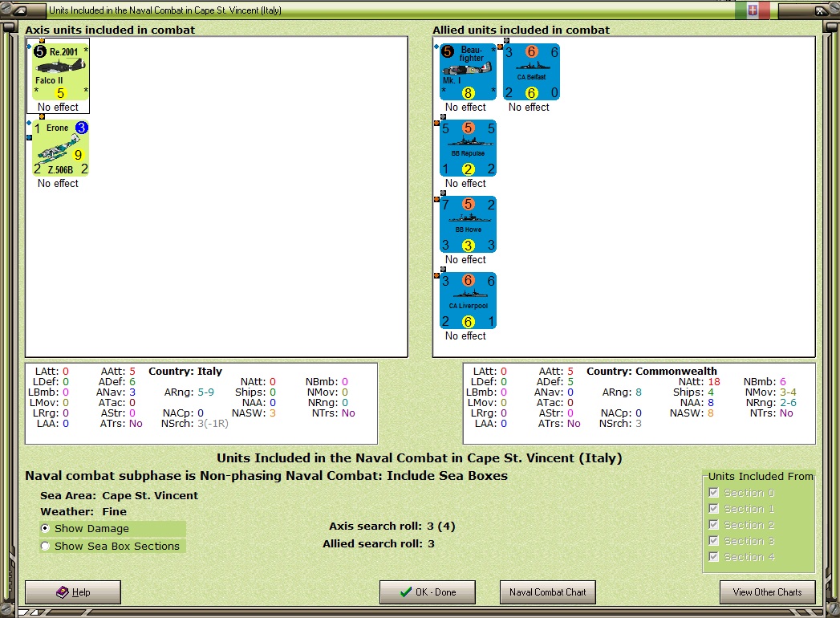Image resolution: width=840 pixels, height=618 pixels.
Task: Click the Italian flag icon in title bar
Action: [752, 10]
